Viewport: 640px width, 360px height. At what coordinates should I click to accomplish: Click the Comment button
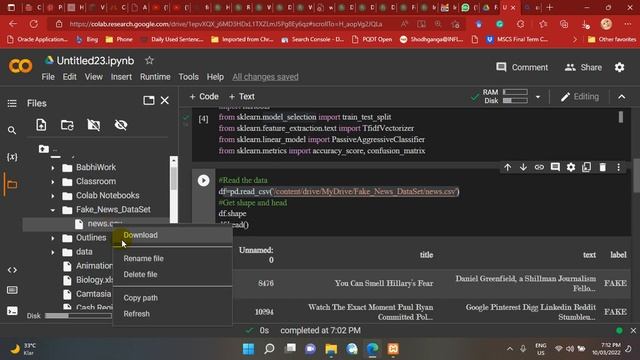[522, 67]
